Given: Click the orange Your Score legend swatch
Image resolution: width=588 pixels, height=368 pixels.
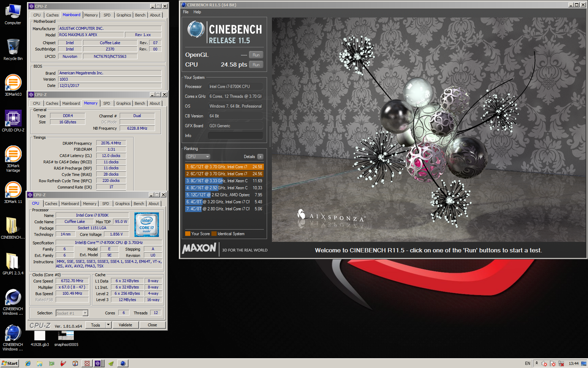Looking at the screenshot, I should coord(188,234).
